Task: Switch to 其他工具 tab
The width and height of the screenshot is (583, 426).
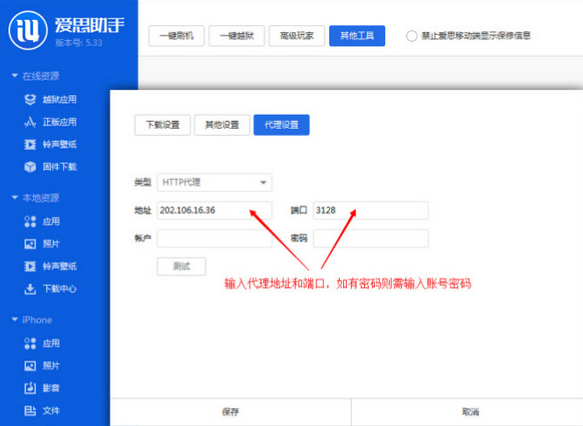Action: (x=357, y=36)
